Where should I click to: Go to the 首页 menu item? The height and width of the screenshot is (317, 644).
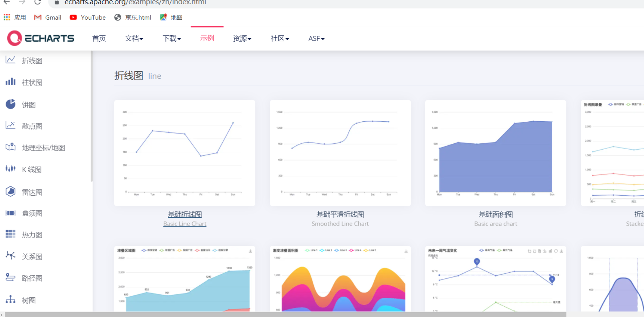coord(99,38)
